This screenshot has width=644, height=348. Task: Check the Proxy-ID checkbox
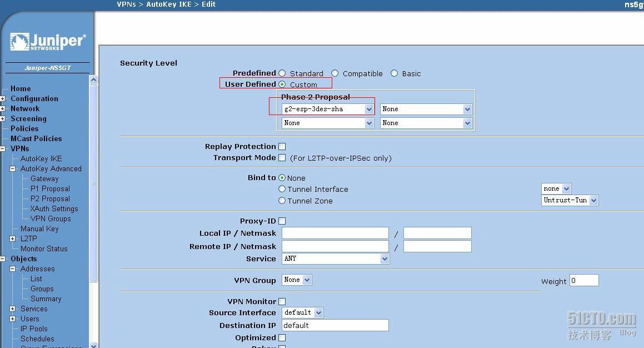click(x=282, y=221)
